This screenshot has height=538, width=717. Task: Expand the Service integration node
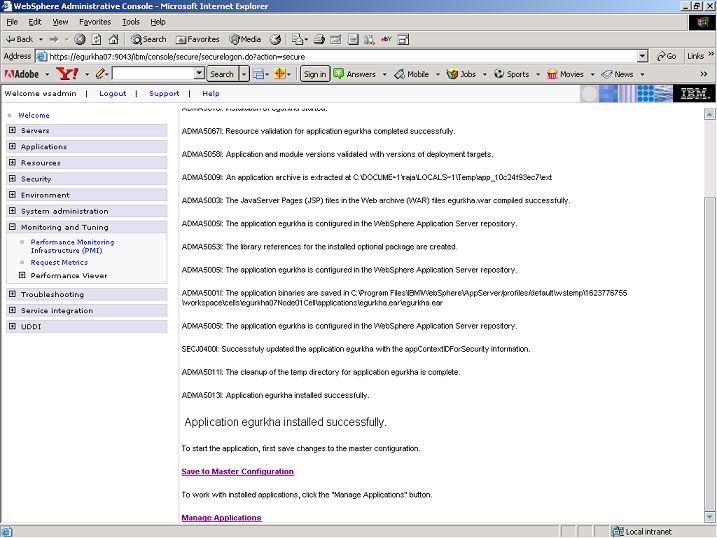coord(12,310)
